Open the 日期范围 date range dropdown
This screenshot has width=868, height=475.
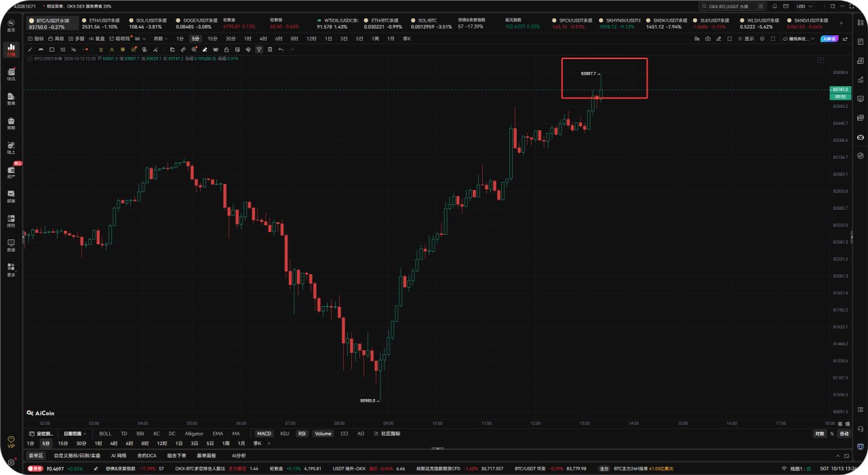(x=73, y=433)
